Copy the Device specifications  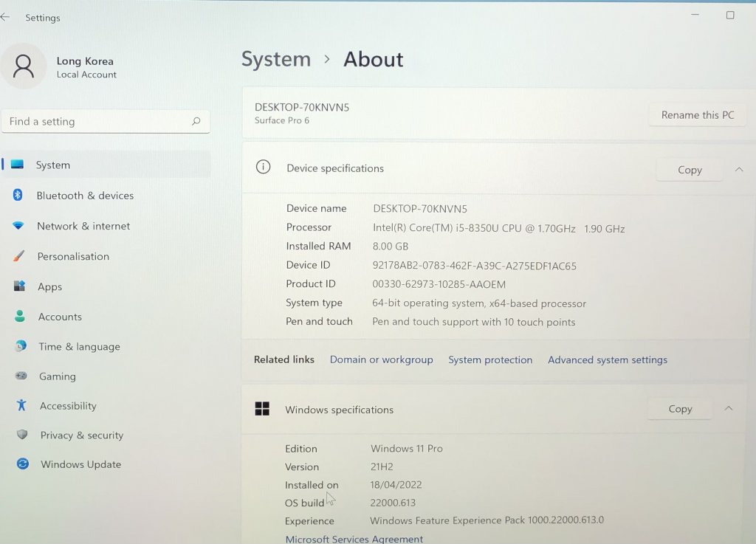click(690, 170)
